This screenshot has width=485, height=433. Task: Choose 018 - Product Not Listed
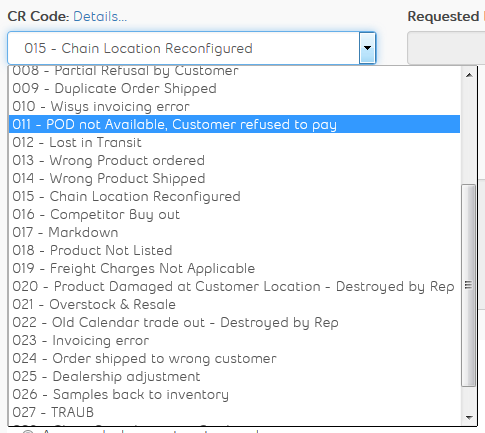234,250
